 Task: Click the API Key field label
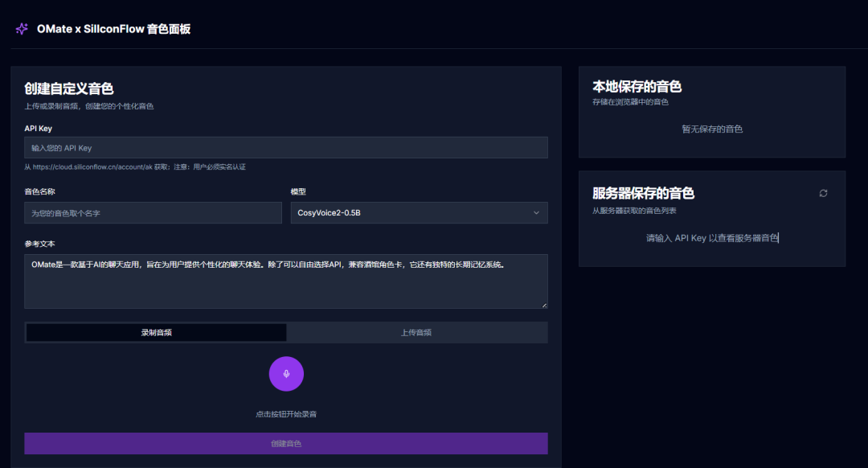[x=39, y=129]
